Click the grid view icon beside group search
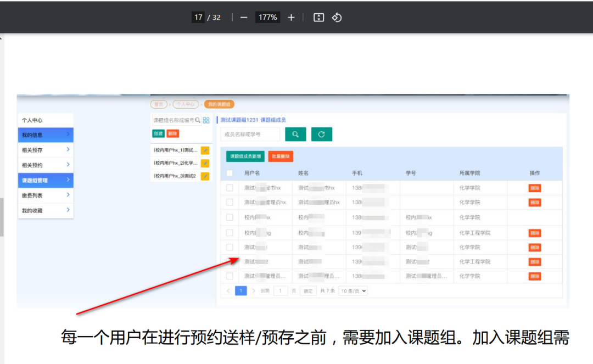 click(206, 120)
